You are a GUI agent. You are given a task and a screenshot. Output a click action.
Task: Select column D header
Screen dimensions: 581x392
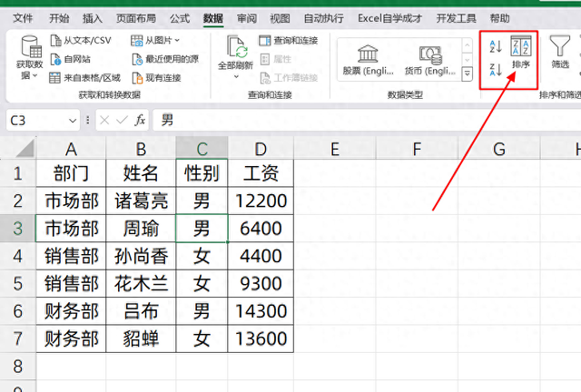(x=261, y=149)
